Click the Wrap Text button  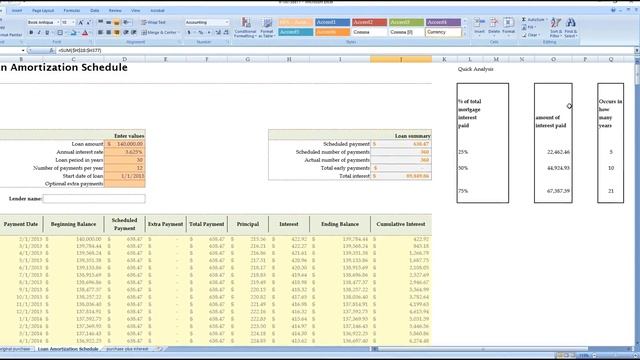coord(154,22)
